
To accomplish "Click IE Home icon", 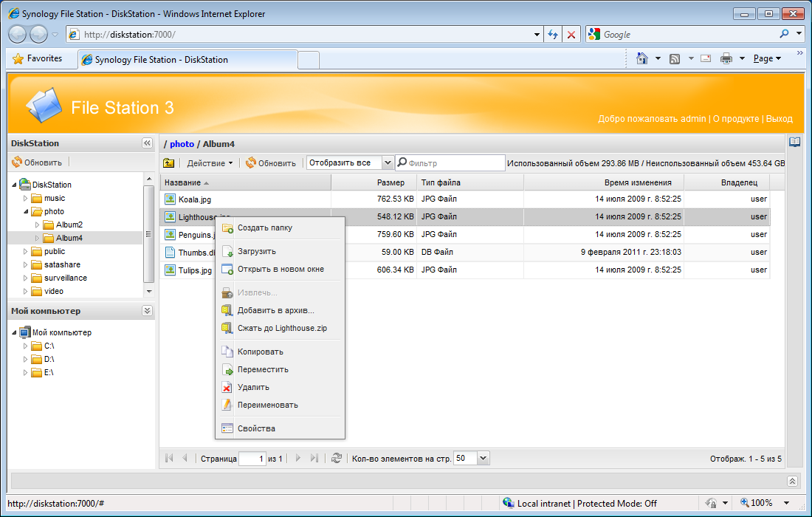I will 642,58.
